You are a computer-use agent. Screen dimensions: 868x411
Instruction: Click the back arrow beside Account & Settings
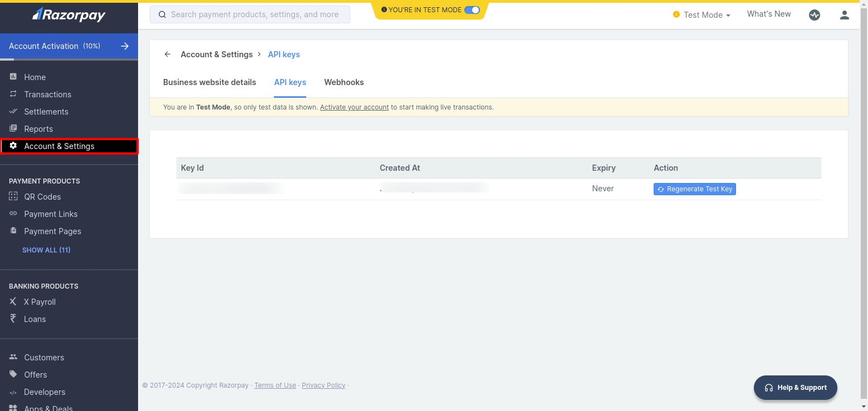click(x=168, y=55)
